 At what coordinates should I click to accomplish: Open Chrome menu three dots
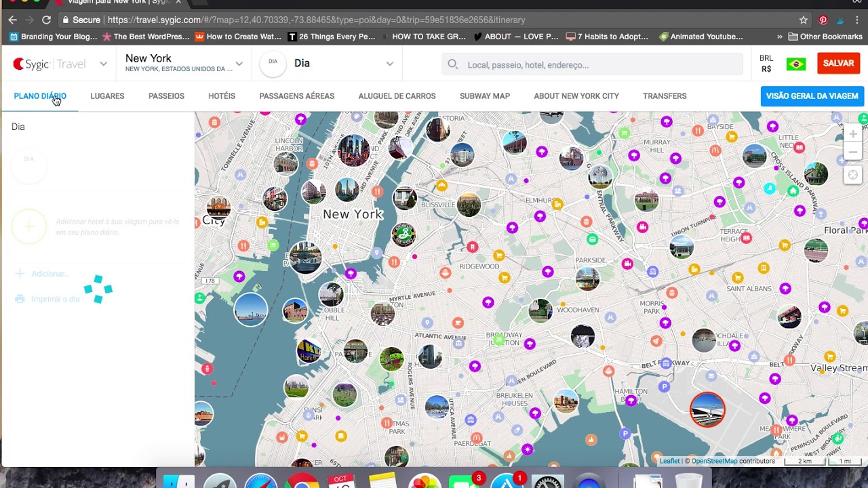pyautogui.click(x=857, y=20)
